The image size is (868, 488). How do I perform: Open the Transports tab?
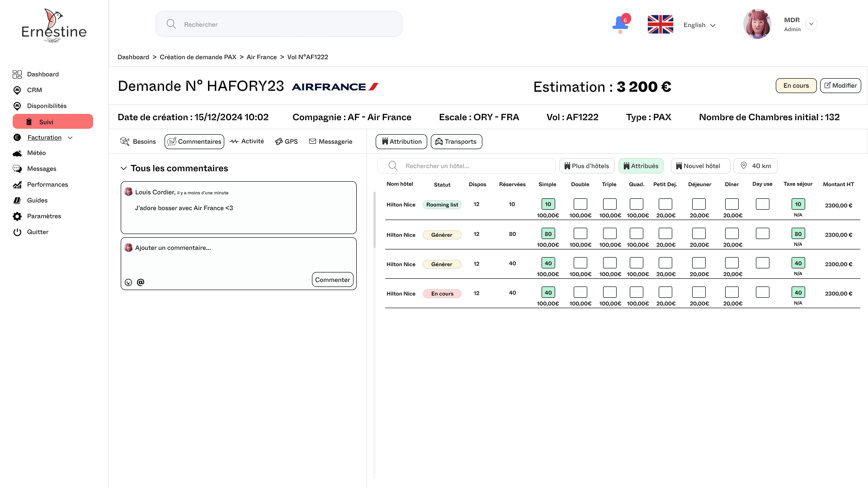pos(456,141)
